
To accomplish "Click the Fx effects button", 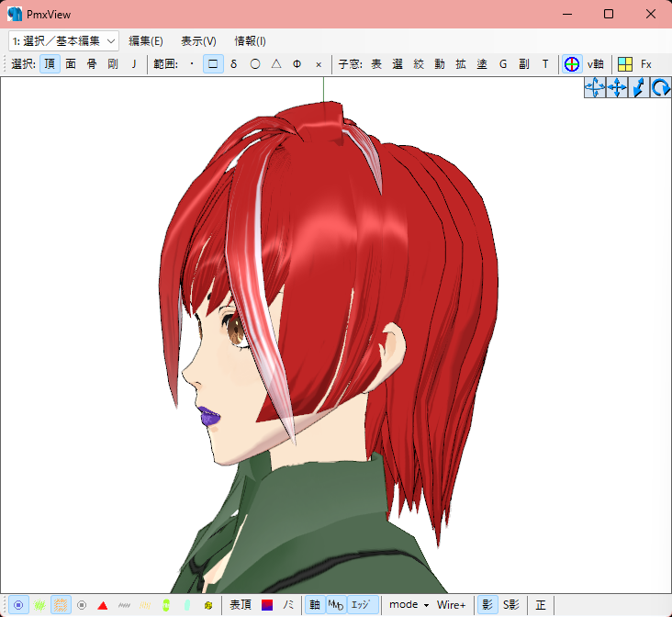I will coord(646,64).
